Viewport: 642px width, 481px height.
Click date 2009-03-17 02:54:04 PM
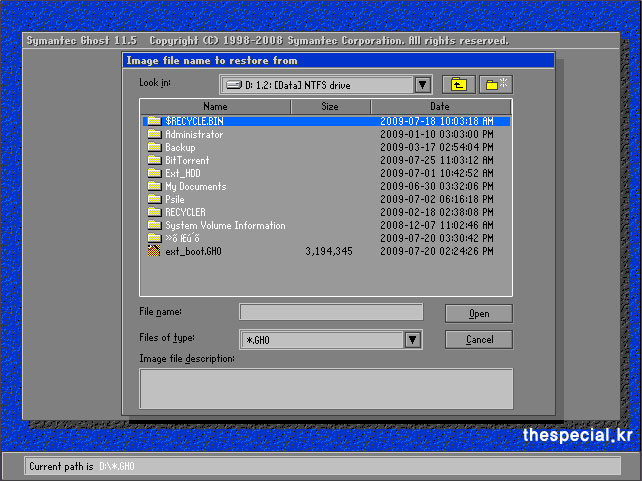tap(437, 147)
